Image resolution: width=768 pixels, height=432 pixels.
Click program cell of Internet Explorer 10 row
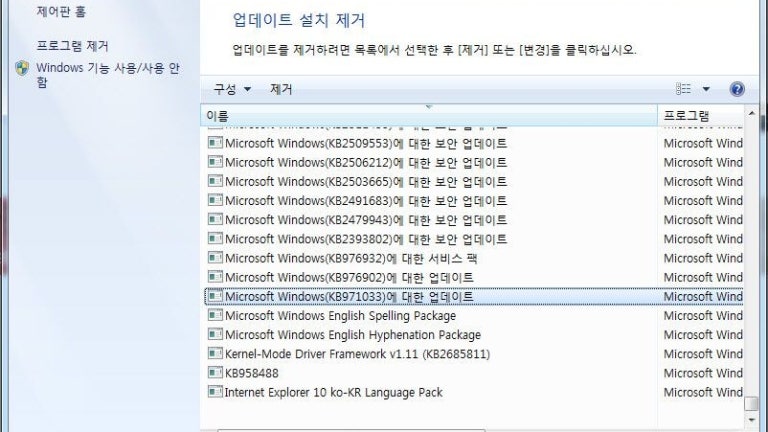[x=703, y=392]
